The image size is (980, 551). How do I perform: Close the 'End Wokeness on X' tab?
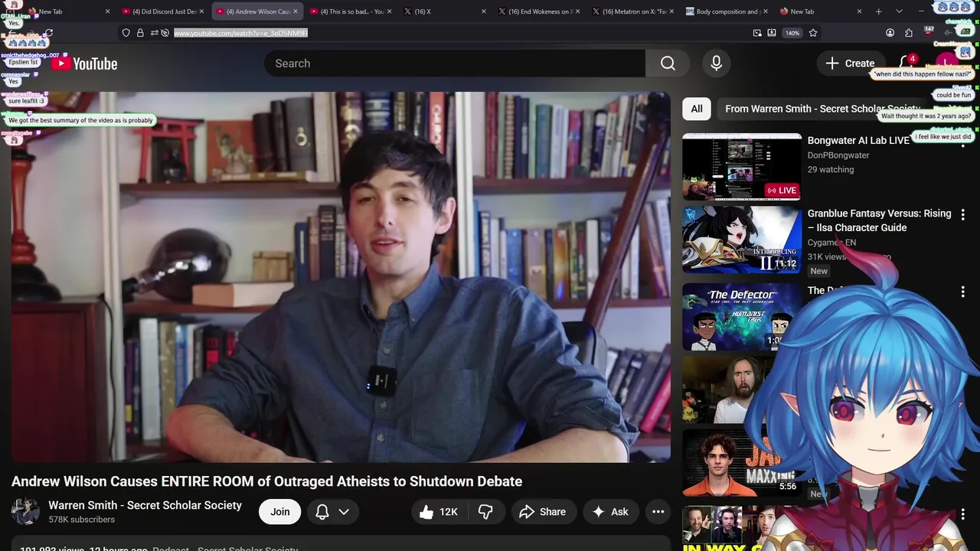click(x=577, y=11)
